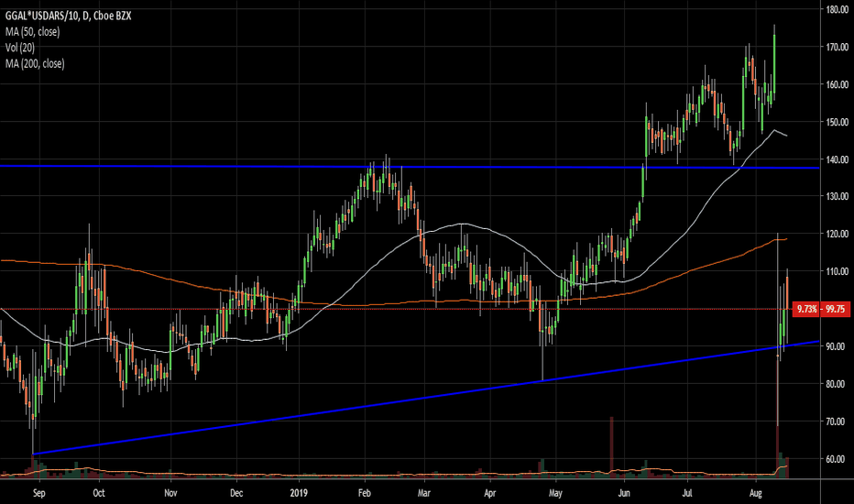Select the Vol (20) indicator label
This screenshot has height=504, width=854.
tap(20, 48)
